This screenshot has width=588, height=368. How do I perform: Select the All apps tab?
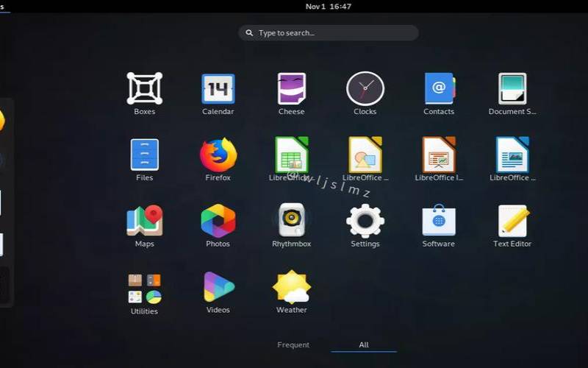(x=364, y=344)
